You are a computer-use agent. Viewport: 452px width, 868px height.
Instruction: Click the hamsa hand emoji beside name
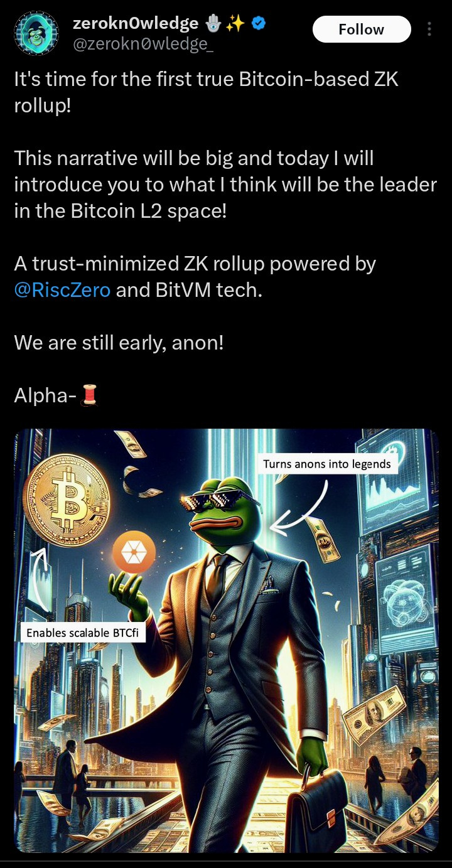pyautogui.click(x=213, y=24)
